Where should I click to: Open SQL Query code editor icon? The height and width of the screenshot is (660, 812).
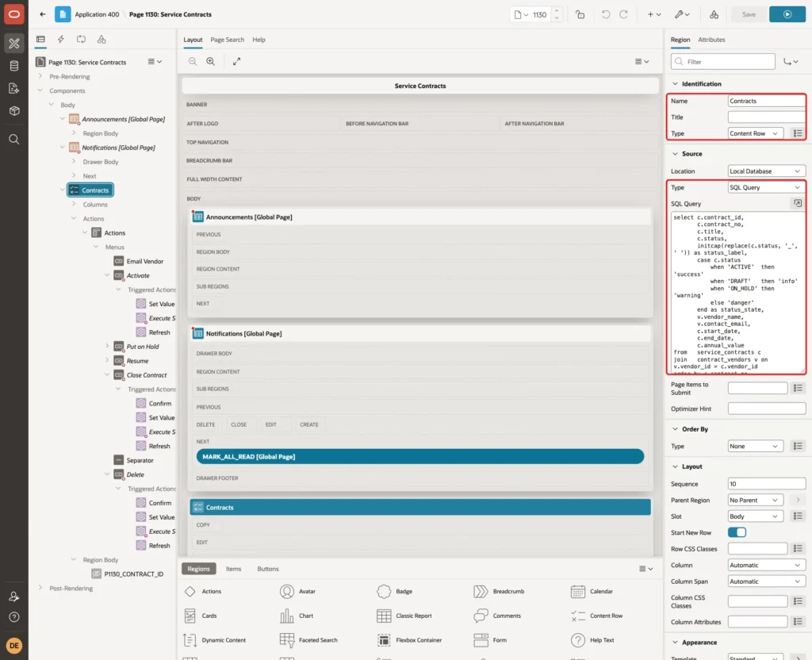(798, 204)
